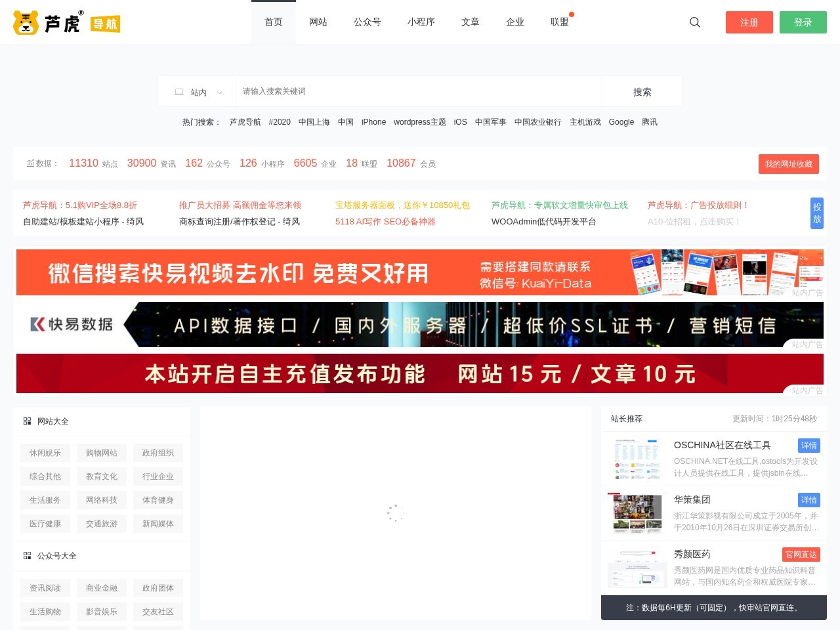The image size is (840, 630).
Task: Click the grid icon beside 网站大全
Action: pos(28,421)
